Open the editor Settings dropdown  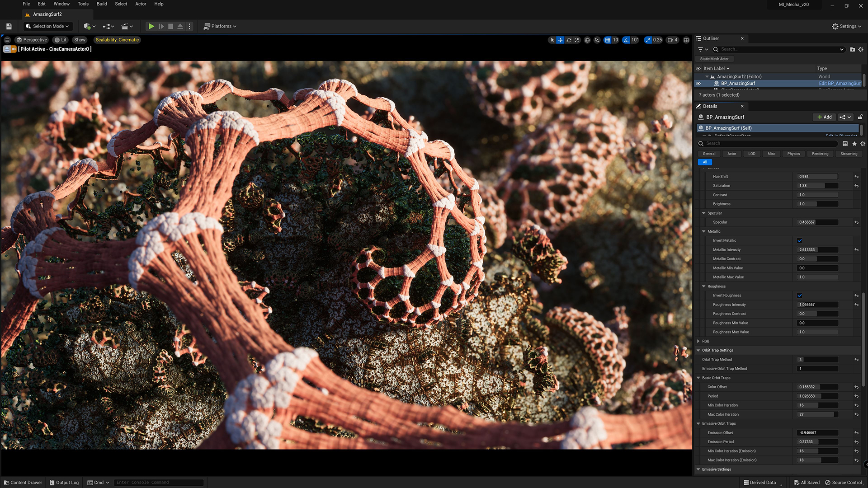tap(846, 26)
